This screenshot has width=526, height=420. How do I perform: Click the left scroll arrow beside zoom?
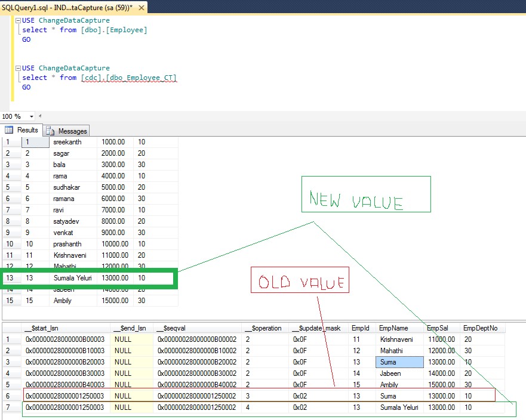40,116
